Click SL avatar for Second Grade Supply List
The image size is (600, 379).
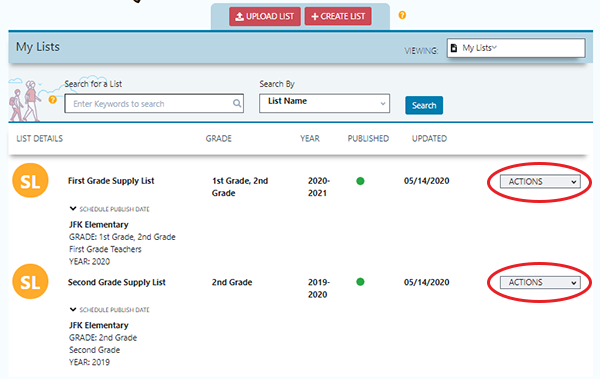click(30, 281)
